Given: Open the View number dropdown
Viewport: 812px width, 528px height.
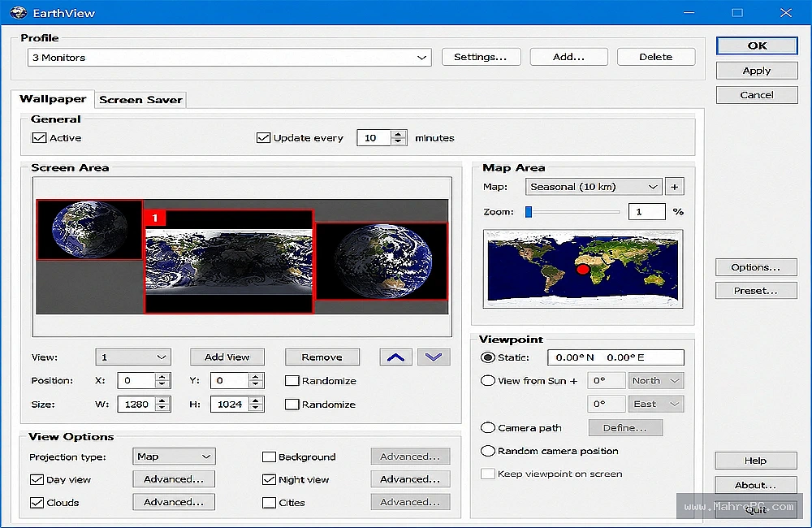Looking at the screenshot, I should [133, 357].
